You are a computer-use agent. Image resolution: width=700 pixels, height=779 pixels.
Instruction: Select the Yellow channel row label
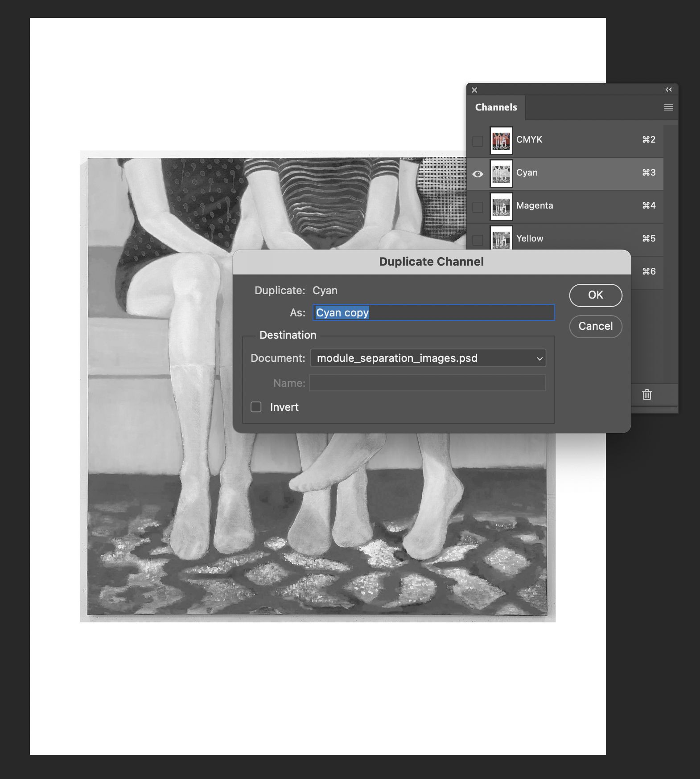coord(530,238)
